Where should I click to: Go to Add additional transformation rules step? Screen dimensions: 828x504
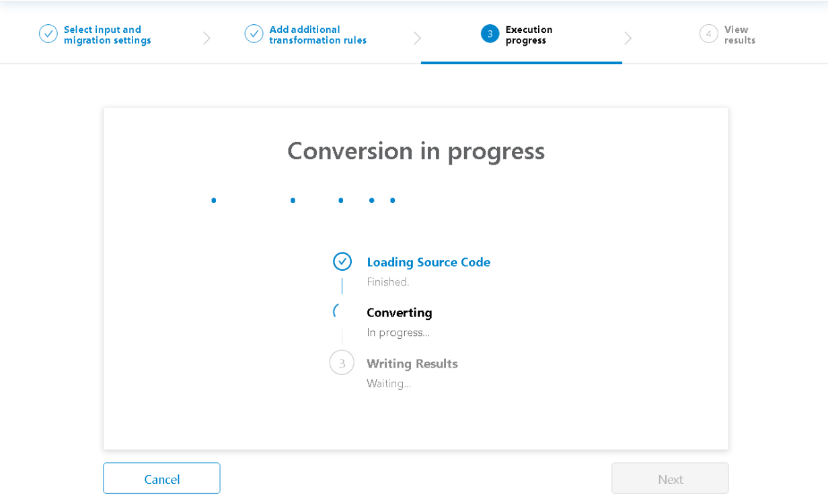pyautogui.click(x=317, y=35)
